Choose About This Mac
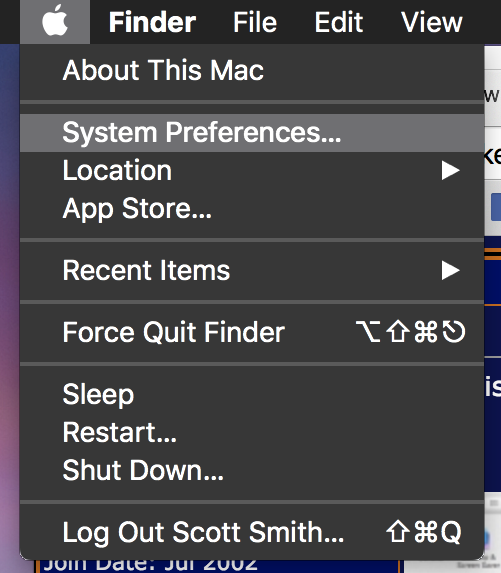This screenshot has height=573, width=501. (252, 70)
